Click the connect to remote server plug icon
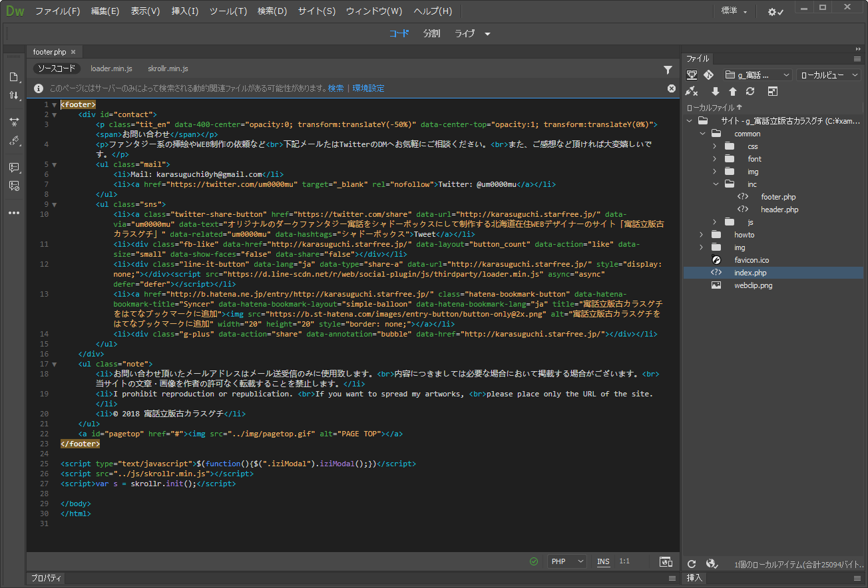This screenshot has height=588, width=868. point(692,92)
